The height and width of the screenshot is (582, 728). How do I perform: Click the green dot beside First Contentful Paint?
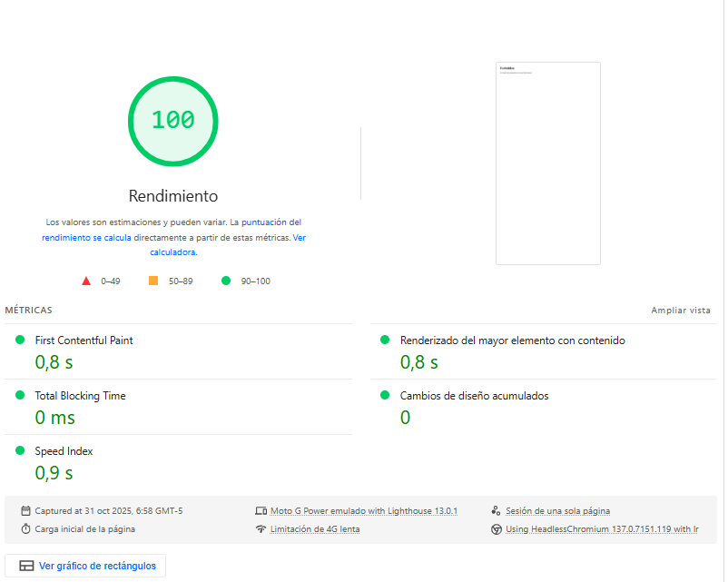tap(20, 340)
